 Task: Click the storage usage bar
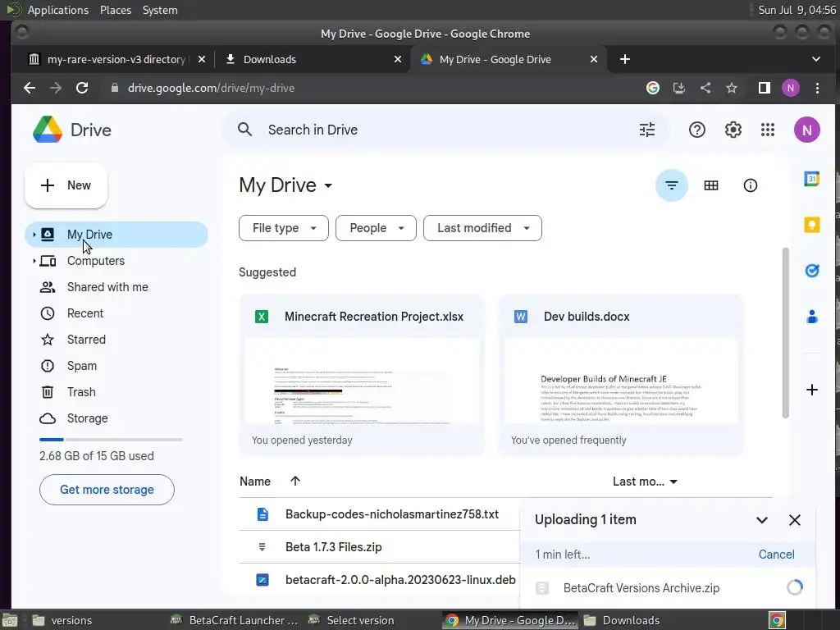[x=111, y=440]
